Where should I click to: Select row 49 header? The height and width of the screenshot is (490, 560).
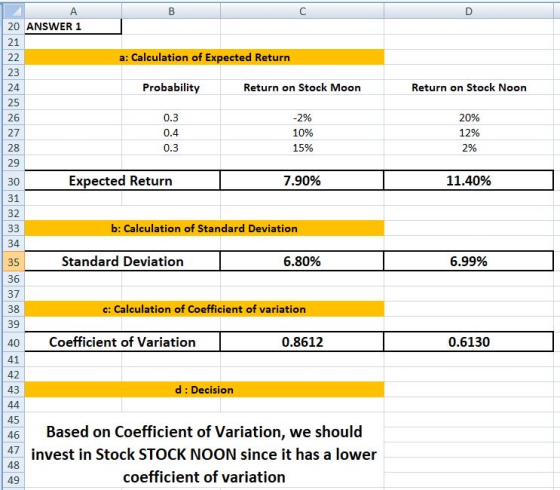click(14, 480)
